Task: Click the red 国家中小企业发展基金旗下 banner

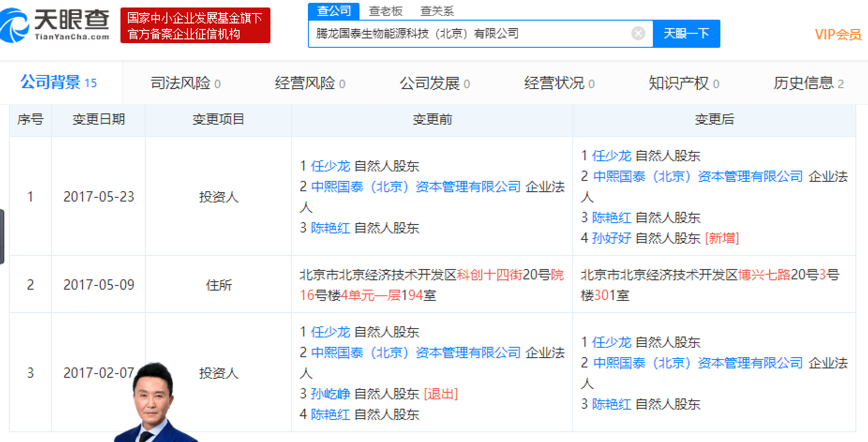Action: coord(195,25)
